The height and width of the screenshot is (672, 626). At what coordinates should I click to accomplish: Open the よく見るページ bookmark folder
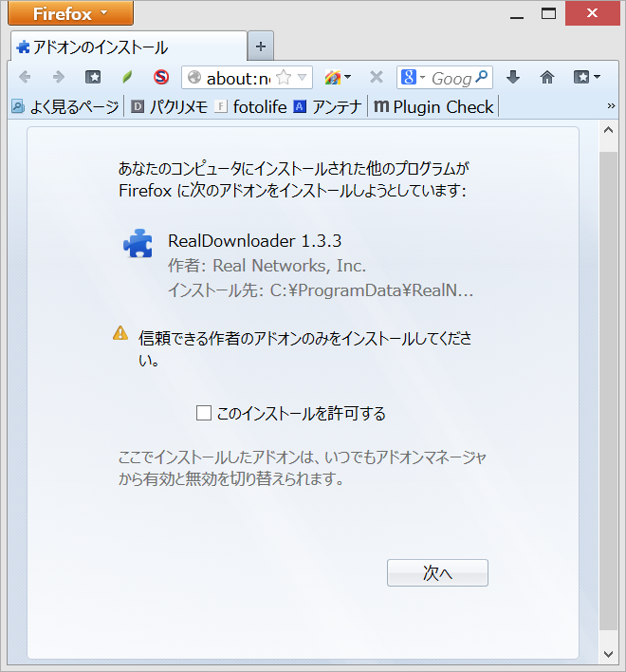(x=65, y=106)
